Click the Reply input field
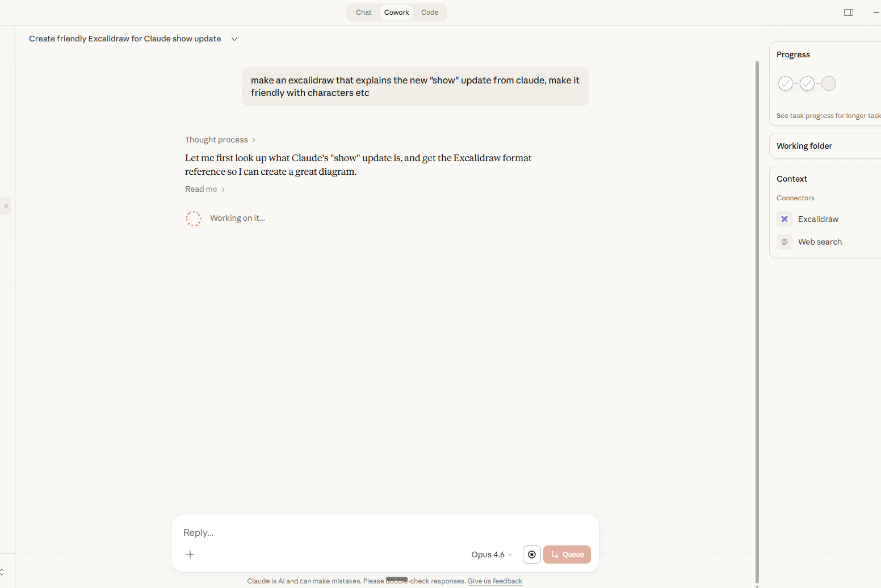Image resolution: width=881 pixels, height=588 pixels. pos(385,532)
